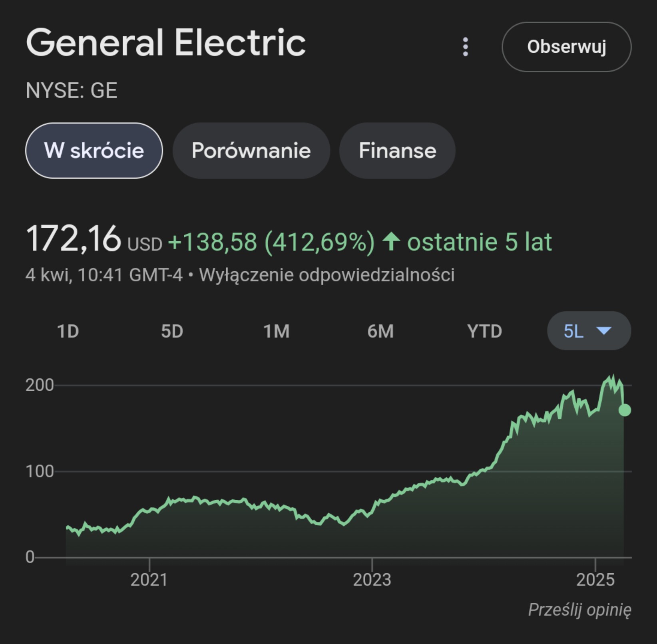Click the green end-point dot on chart
This screenshot has height=644, width=657.
click(x=625, y=410)
